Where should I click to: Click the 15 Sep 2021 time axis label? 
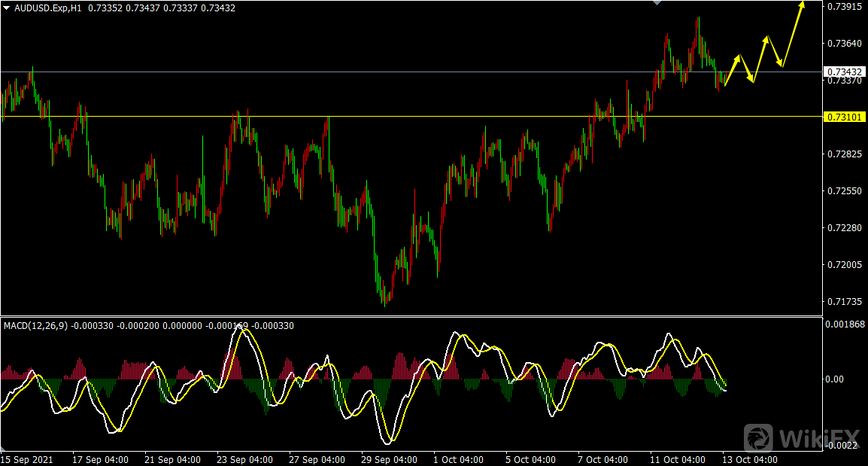(27, 459)
